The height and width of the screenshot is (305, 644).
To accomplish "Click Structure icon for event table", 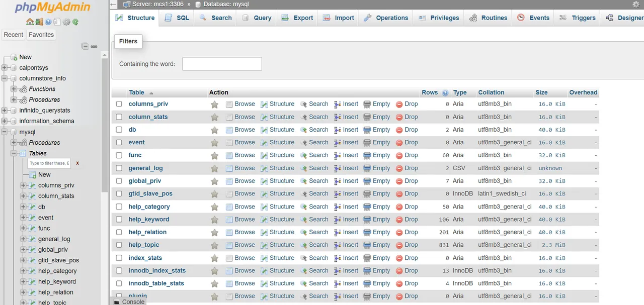I will tap(264, 143).
